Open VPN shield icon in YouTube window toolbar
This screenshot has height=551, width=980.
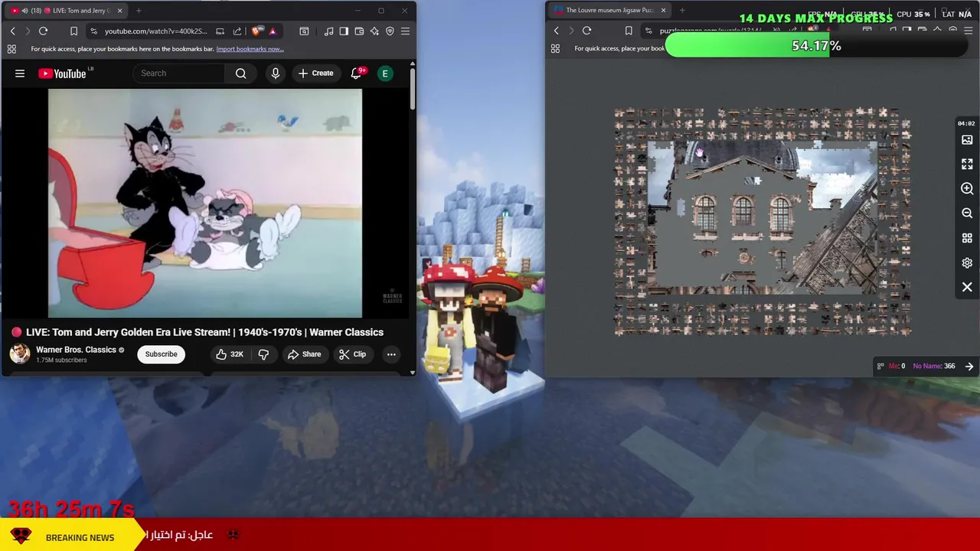pos(390,31)
